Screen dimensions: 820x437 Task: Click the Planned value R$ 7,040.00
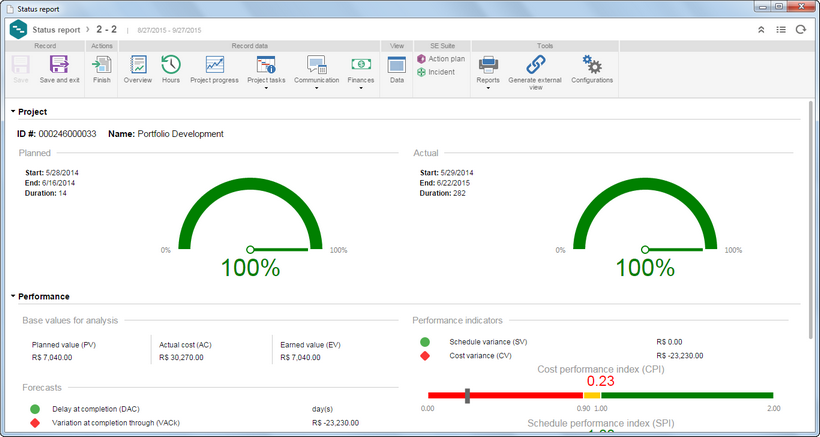point(52,358)
